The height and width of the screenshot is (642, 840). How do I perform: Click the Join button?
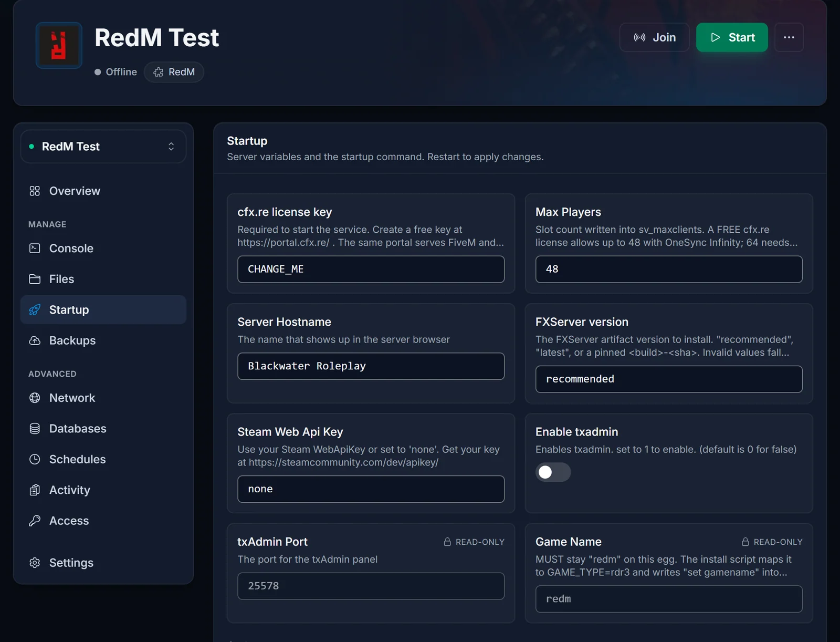654,37
